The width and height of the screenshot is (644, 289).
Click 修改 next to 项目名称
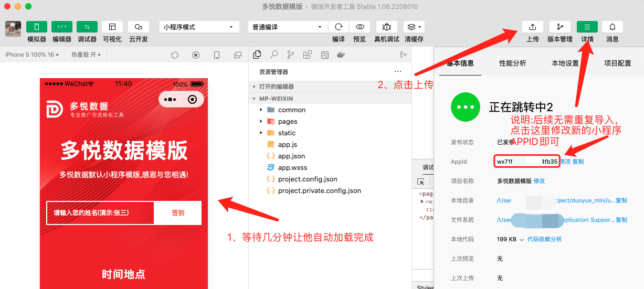[x=539, y=181]
